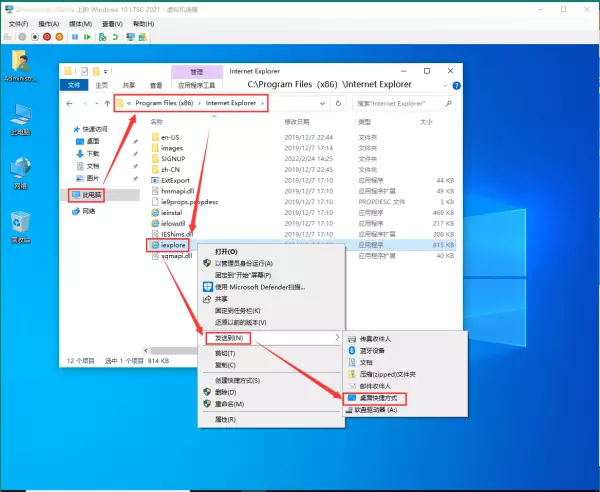Viewport: 600px width, 492px height.
Task: Save the VM state with the orange icon
Action: pos(59,37)
